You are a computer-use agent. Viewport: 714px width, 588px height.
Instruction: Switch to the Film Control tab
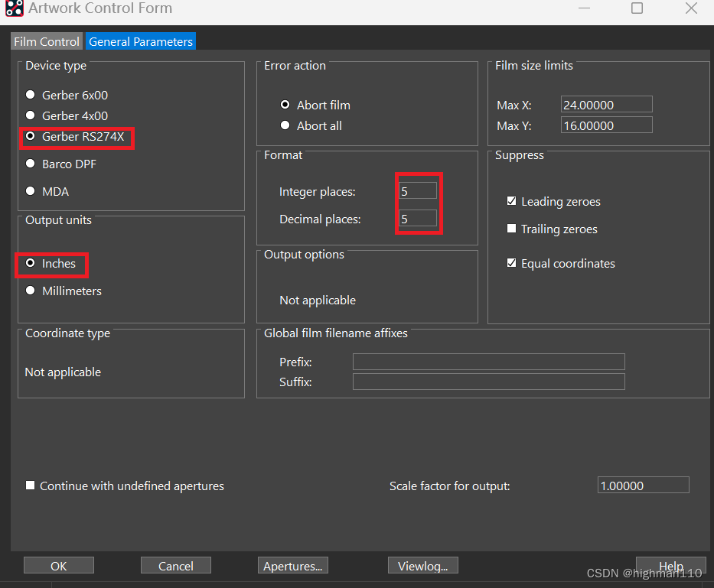pyautogui.click(x=47, y=42)
